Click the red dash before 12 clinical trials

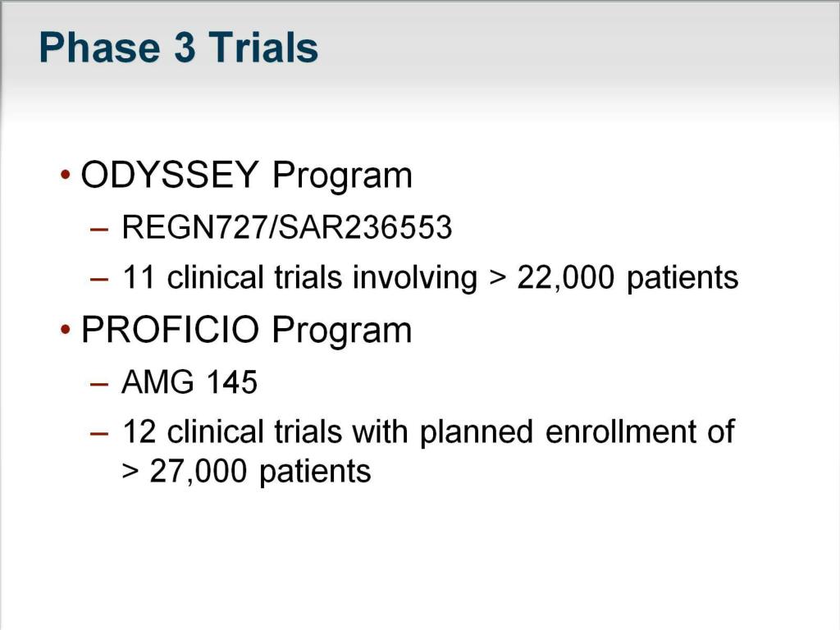tap(99, 433)
